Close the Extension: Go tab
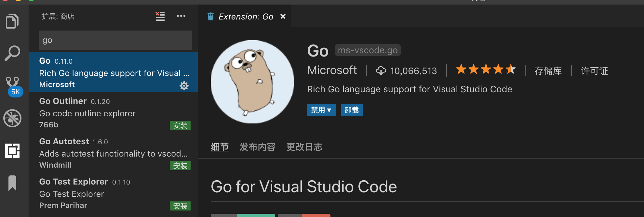 pos(283,16)
